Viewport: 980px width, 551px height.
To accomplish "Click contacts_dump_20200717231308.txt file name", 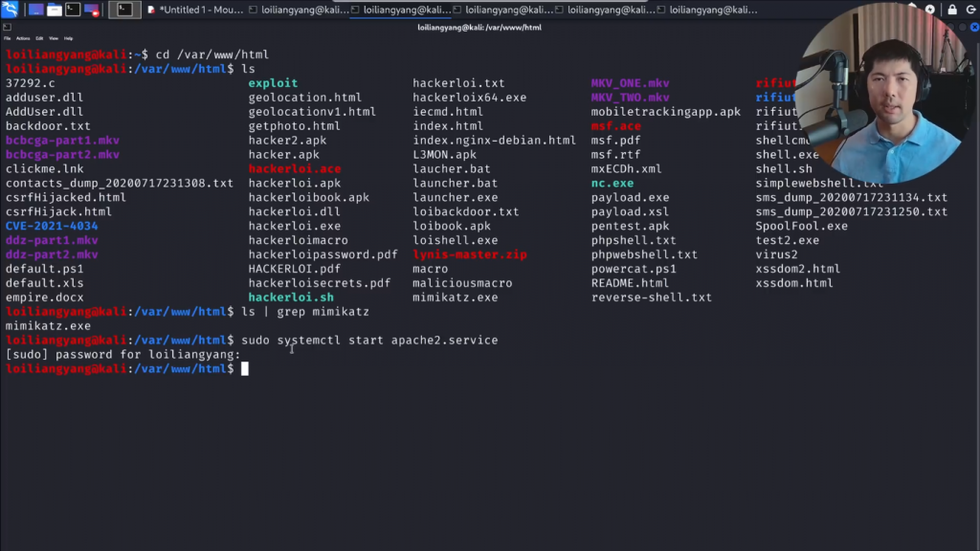I will 120,183.
